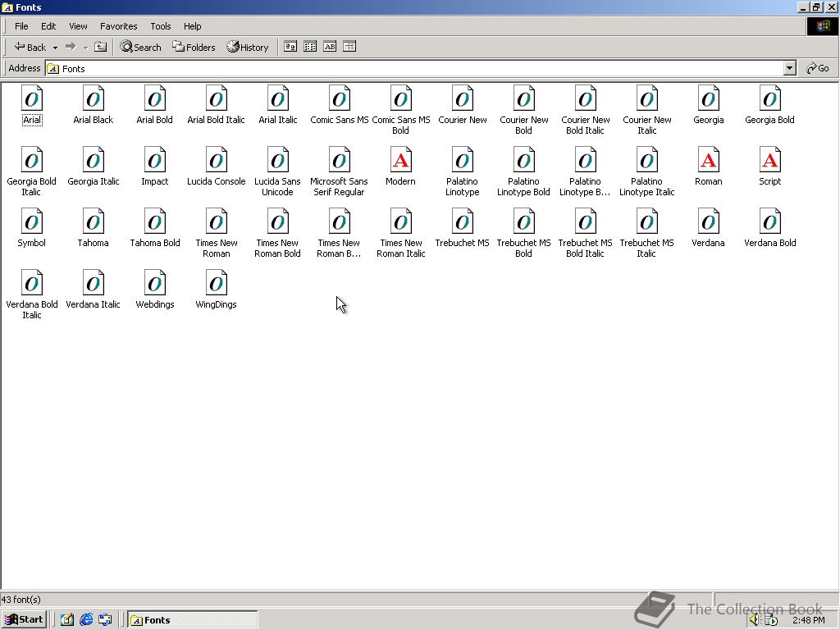Open the Edit menu
The height and width of the screenshot is (630, 840).
click(48, 26)
